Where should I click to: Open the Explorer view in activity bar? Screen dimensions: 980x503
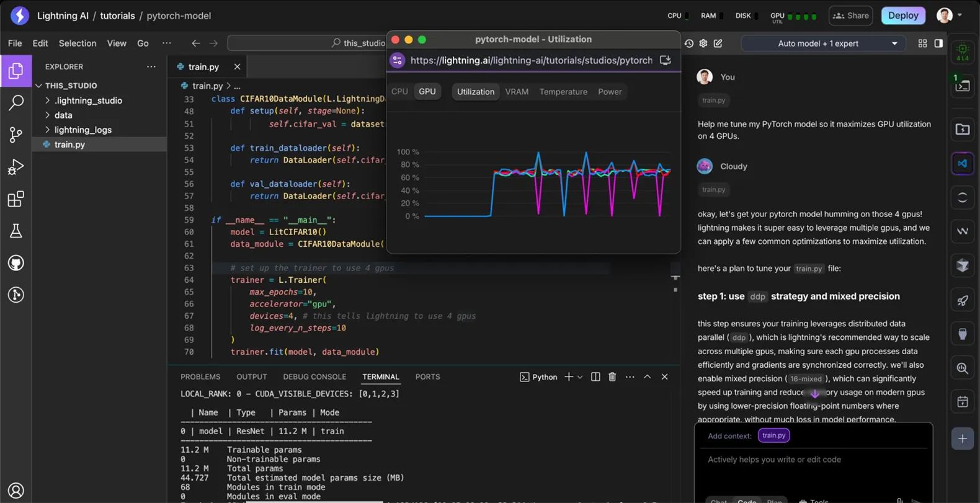16,70
